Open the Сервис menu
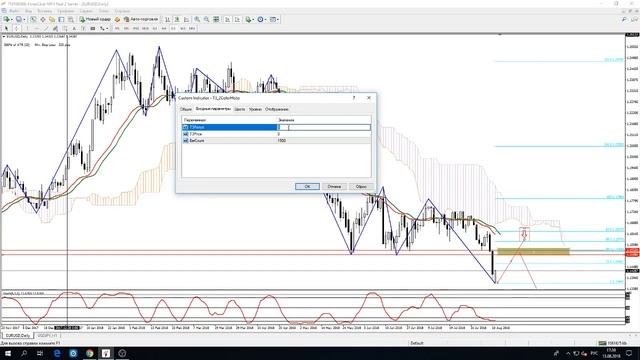 (x=86, y=11)
